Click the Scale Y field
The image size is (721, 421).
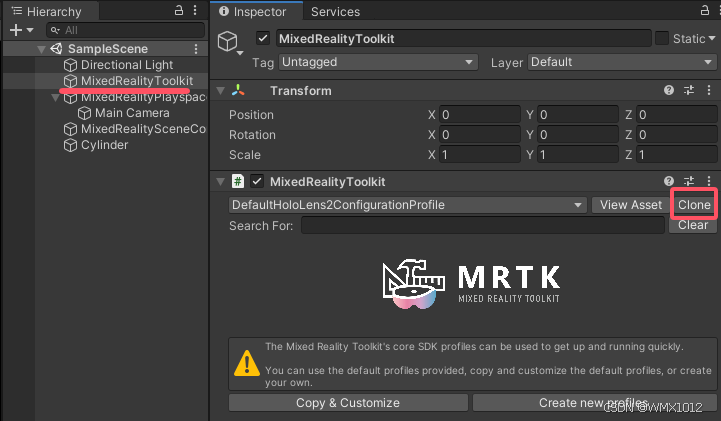[x=578, y=154]
